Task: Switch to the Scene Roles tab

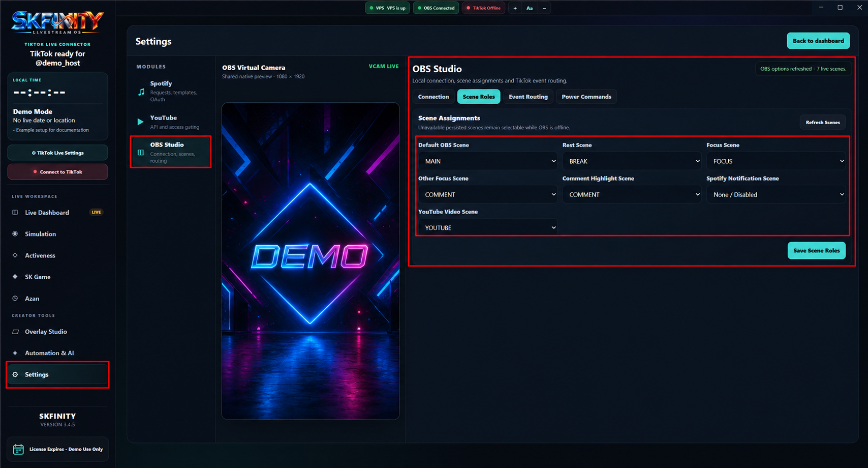Action: (479, 97)
